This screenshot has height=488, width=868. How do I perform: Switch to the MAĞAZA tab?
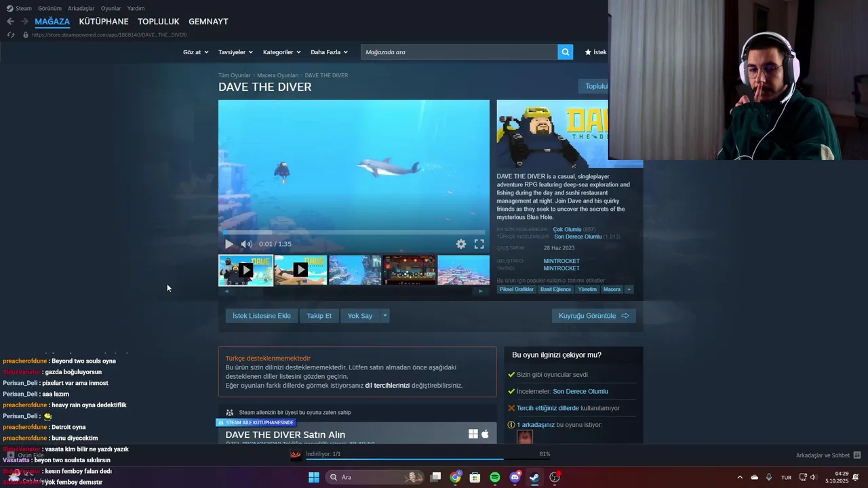52,22
